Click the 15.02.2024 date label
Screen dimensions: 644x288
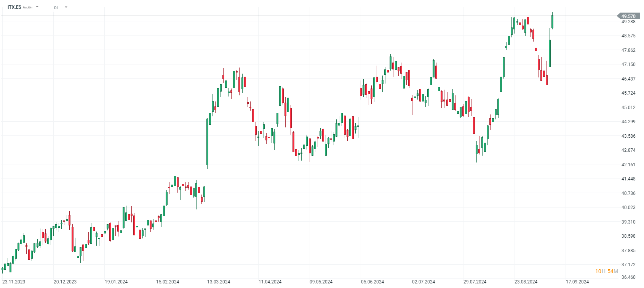(168, 282)
